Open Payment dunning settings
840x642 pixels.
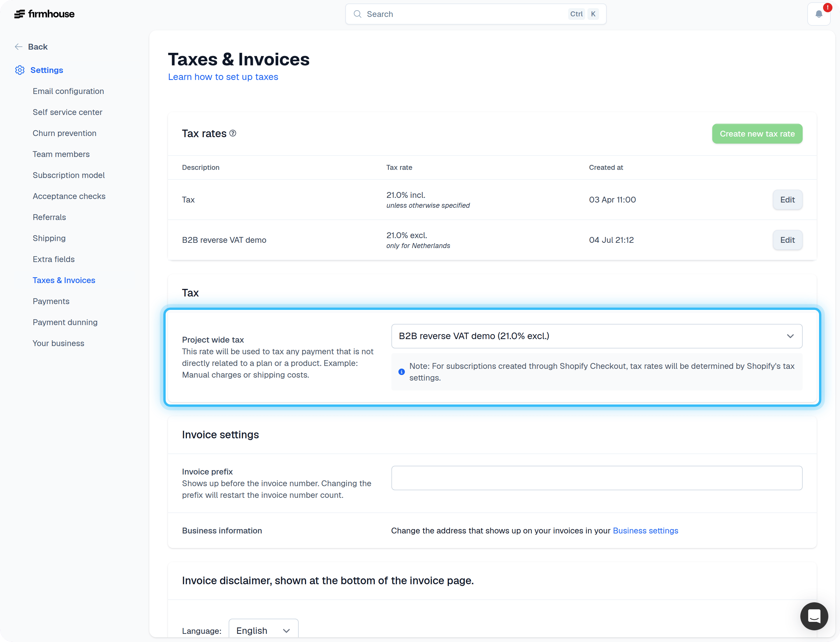coord(65,322)
